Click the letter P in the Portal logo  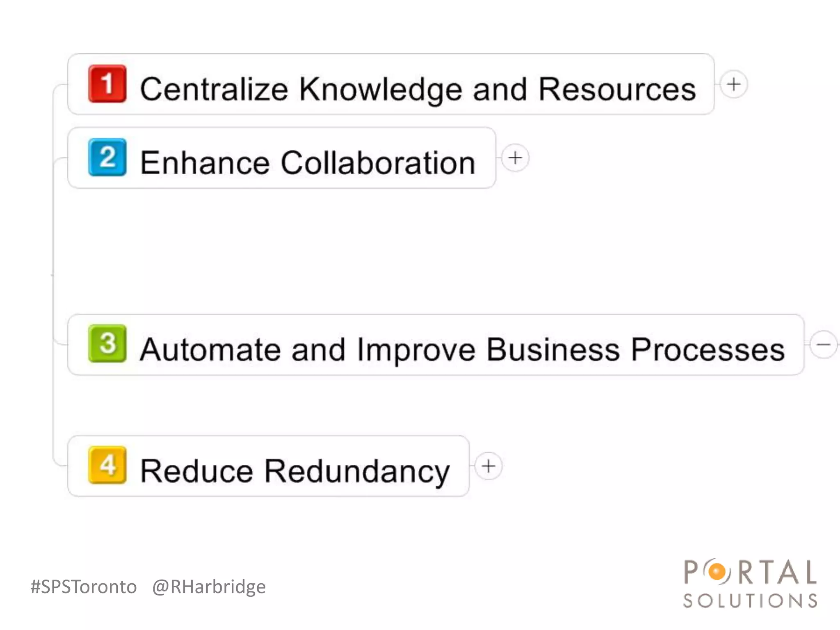click(x=691, y=572)
